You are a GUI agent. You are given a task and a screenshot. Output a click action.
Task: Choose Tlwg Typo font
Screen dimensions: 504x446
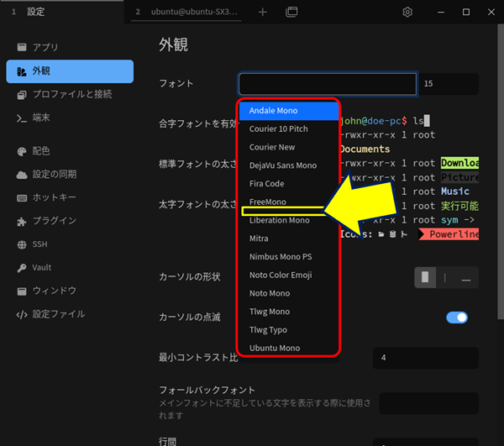(289, 330)
